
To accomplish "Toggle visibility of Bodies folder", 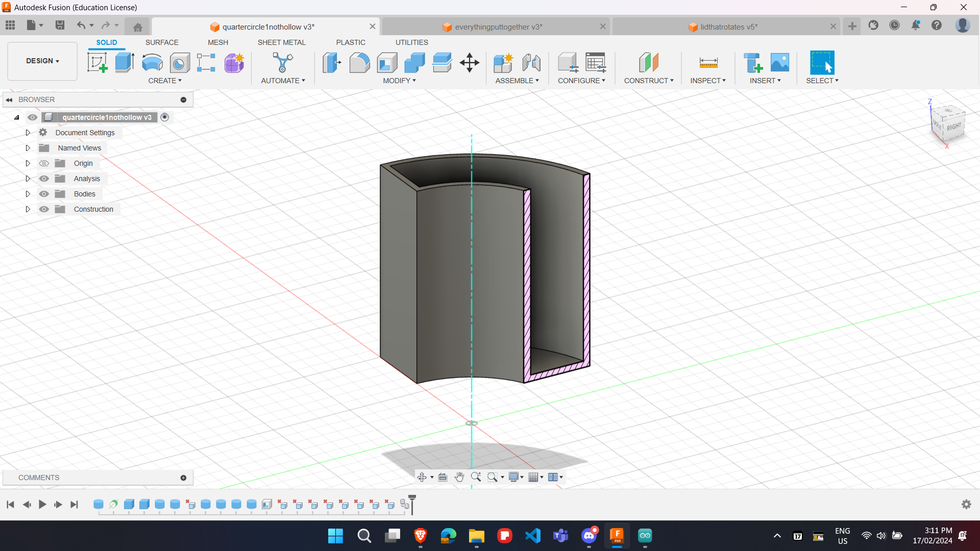I will coord(44,194).
